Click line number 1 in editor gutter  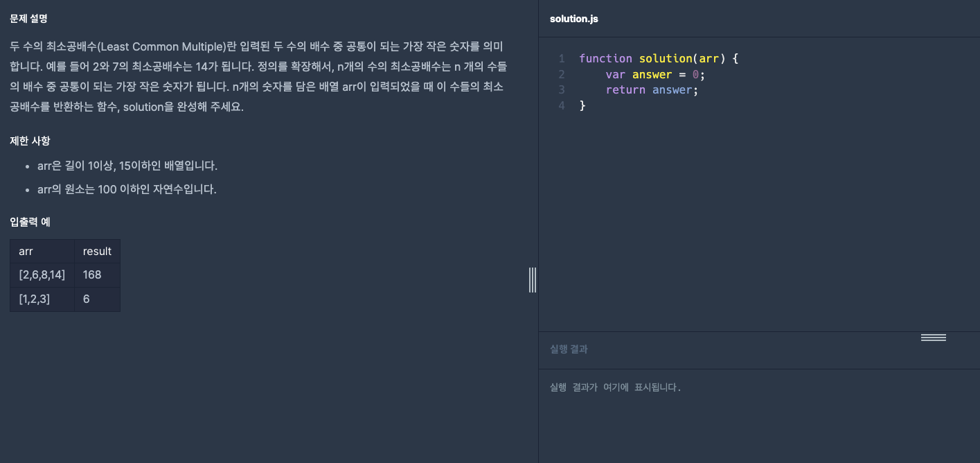point(562,58)
